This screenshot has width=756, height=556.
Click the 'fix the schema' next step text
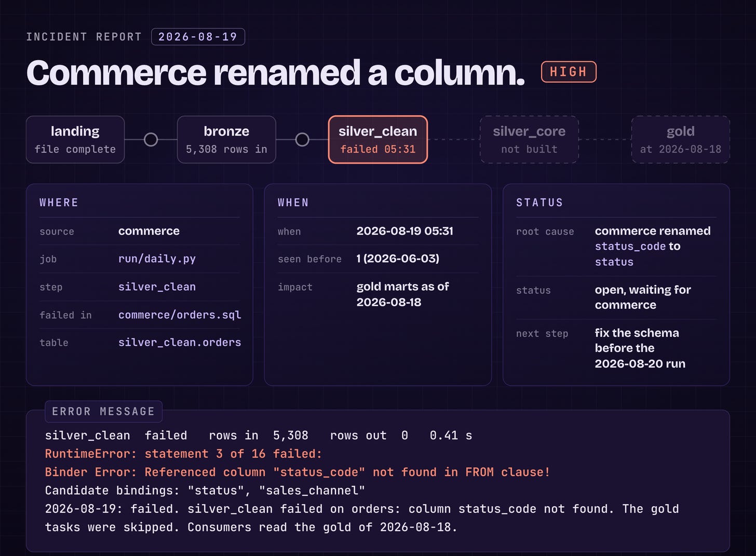pyautogui.click(x=637, y=333)
